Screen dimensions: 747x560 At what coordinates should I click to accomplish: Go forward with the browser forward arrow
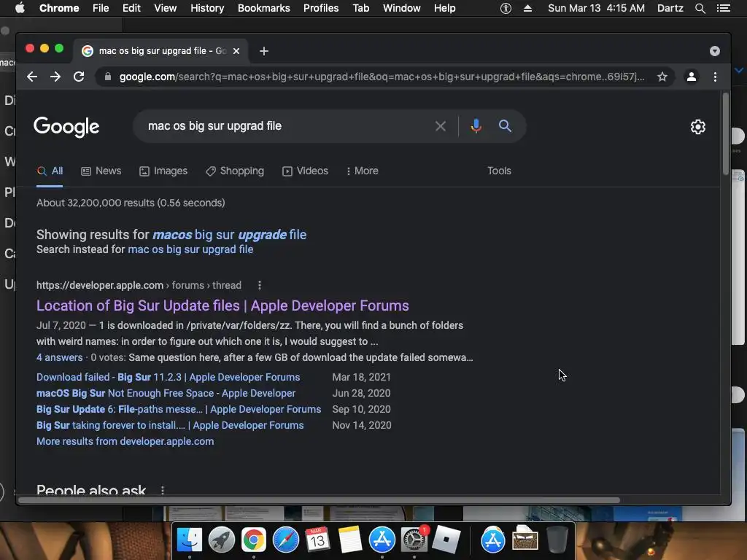point(55,77)
